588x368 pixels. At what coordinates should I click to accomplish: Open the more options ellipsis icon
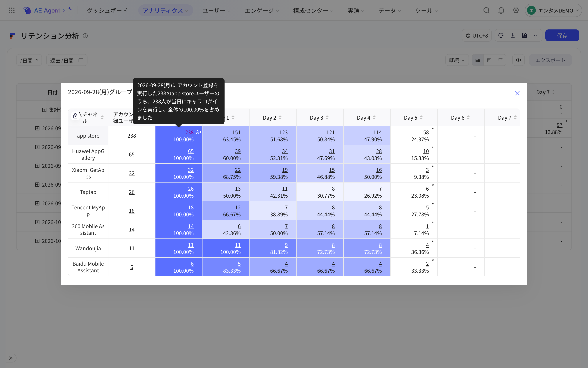[536, 36]
